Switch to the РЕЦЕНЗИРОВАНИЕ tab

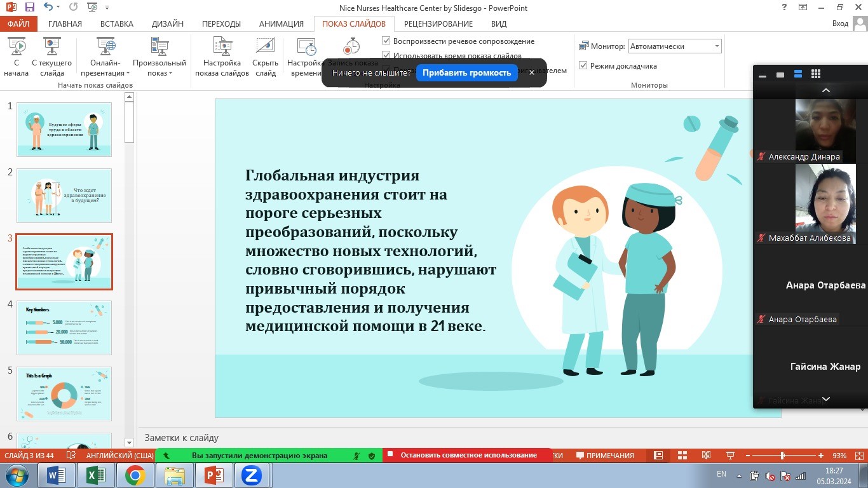438,24
